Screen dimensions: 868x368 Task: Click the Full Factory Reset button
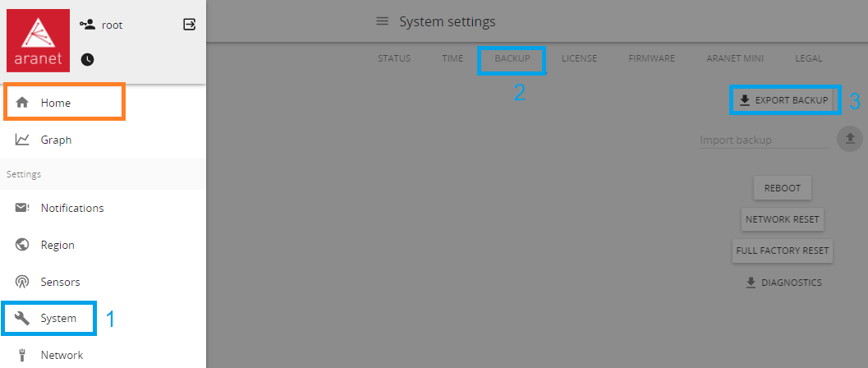(x=783, y=251)
